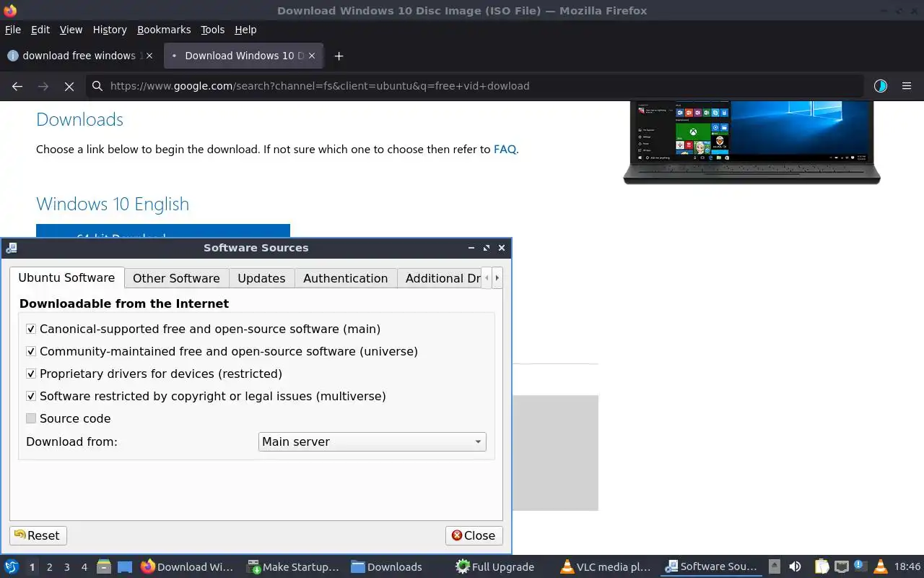This screenshot has height=578, width=924.
Task: Switch to the Authentication tab
Action: [345, 278]
